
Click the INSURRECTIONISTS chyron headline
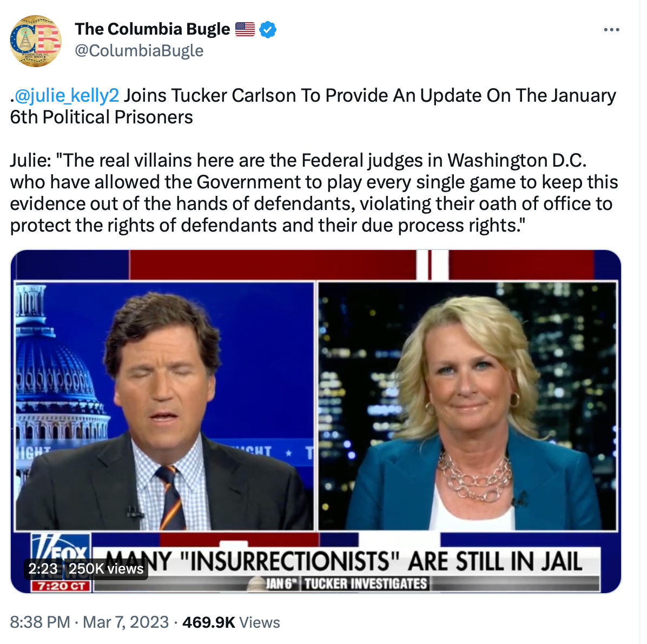[x=344, y=561]
